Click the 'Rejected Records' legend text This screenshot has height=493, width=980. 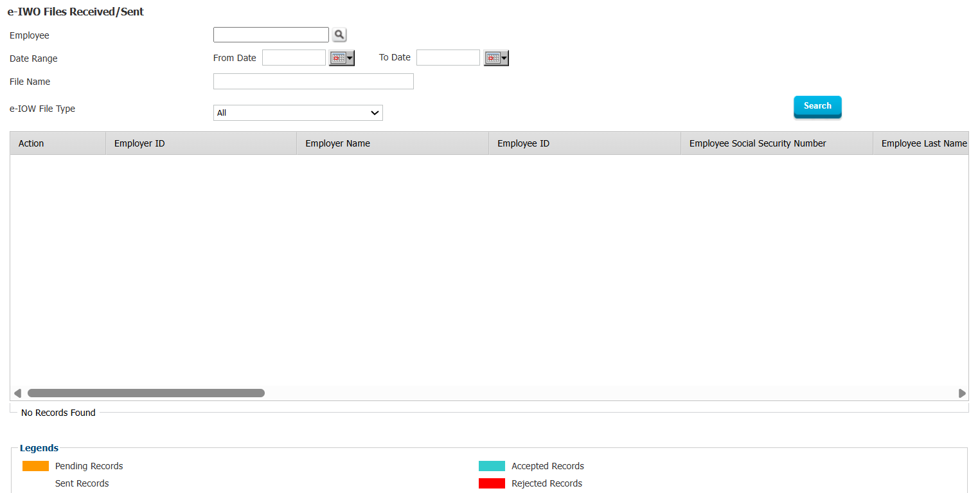coord(547,483)
